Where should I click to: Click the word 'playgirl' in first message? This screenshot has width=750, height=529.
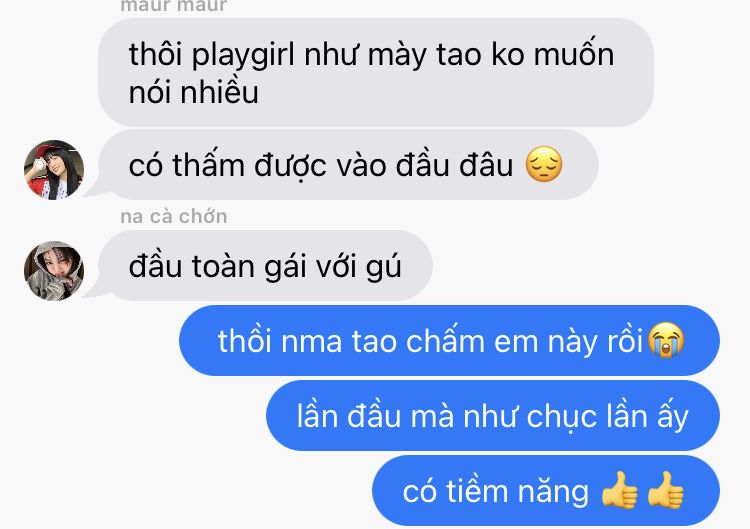point(243,56)
